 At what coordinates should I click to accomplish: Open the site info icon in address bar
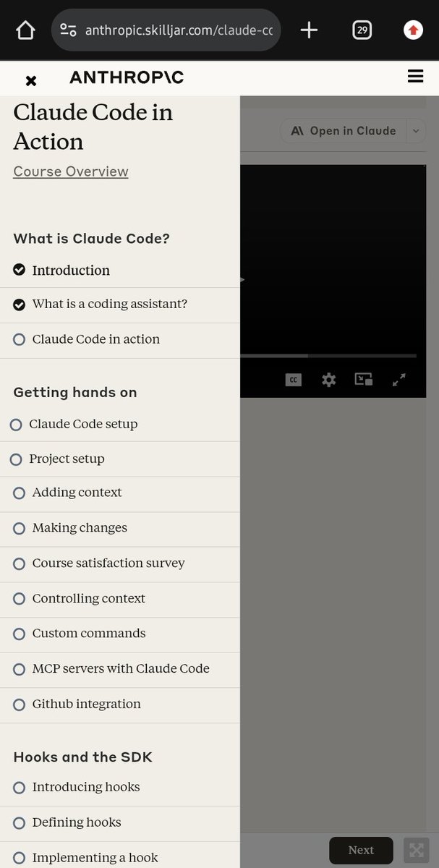click(68, 30)
